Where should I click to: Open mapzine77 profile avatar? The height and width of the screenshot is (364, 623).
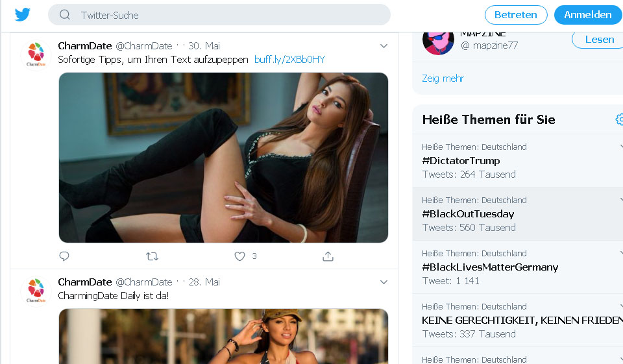tap(438, 42)
